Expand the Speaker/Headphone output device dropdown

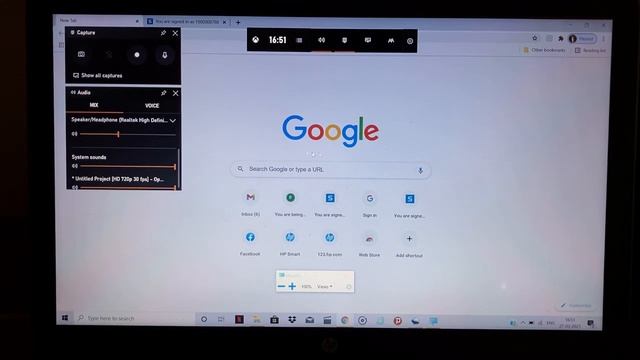pos(173,121)
